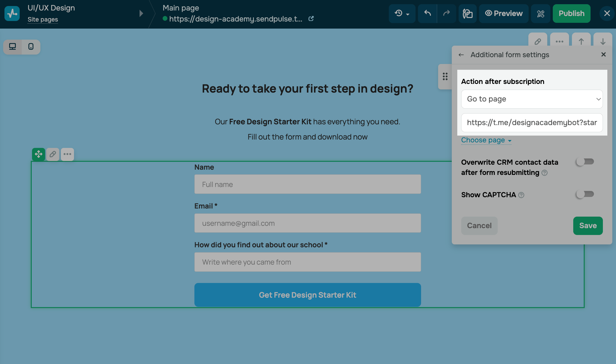Click the undo arrow icon
Image resolution: width=616 pixels, height=364 pixels.
click(x=427, y=13)
